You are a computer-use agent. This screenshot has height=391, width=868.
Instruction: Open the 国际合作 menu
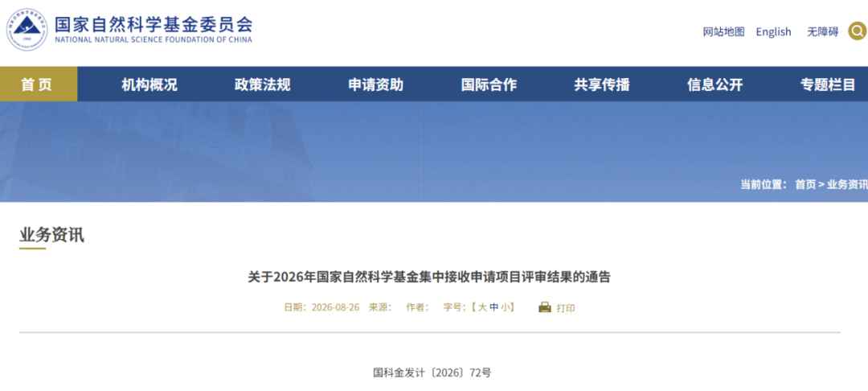tap(489, 84)
